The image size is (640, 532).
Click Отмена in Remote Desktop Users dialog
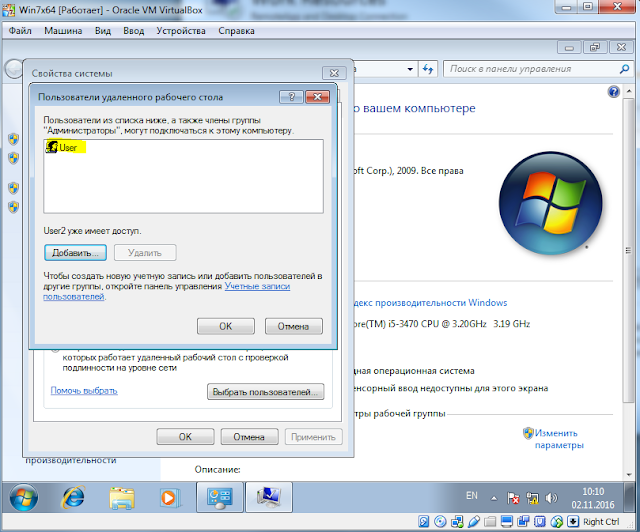[293, 326]
